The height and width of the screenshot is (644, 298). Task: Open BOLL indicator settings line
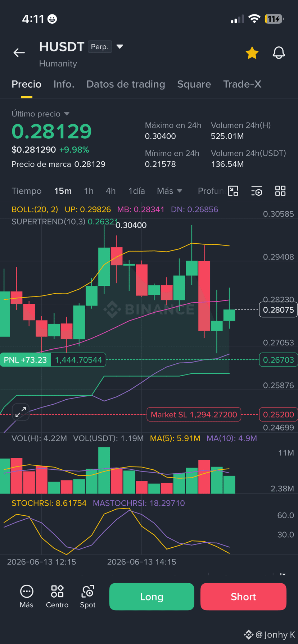115,210
